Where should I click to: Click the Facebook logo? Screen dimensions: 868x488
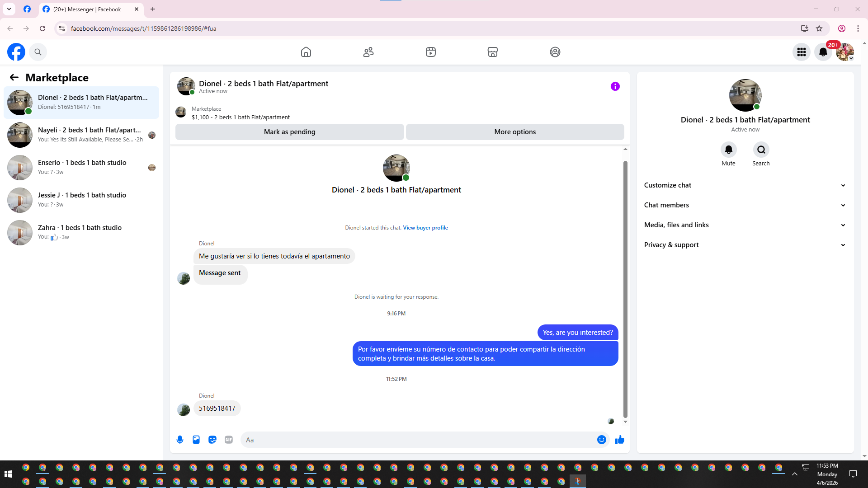[16, 52]
